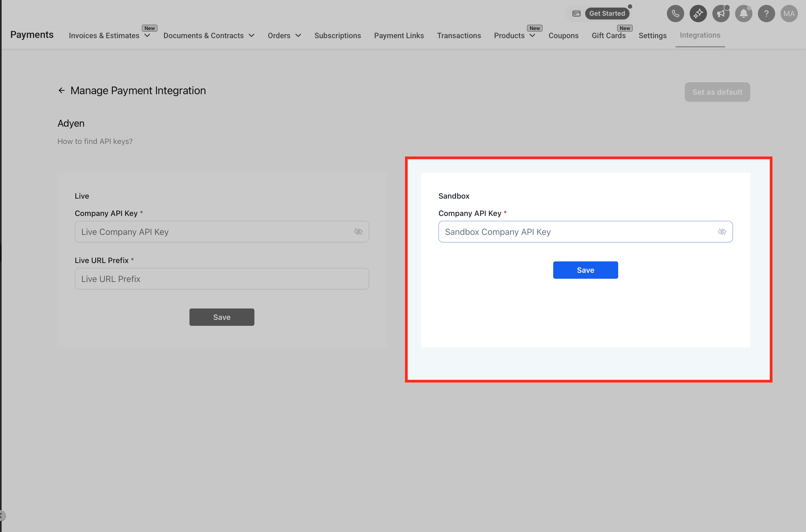Click the Get Started button

[x=607, y=14]
